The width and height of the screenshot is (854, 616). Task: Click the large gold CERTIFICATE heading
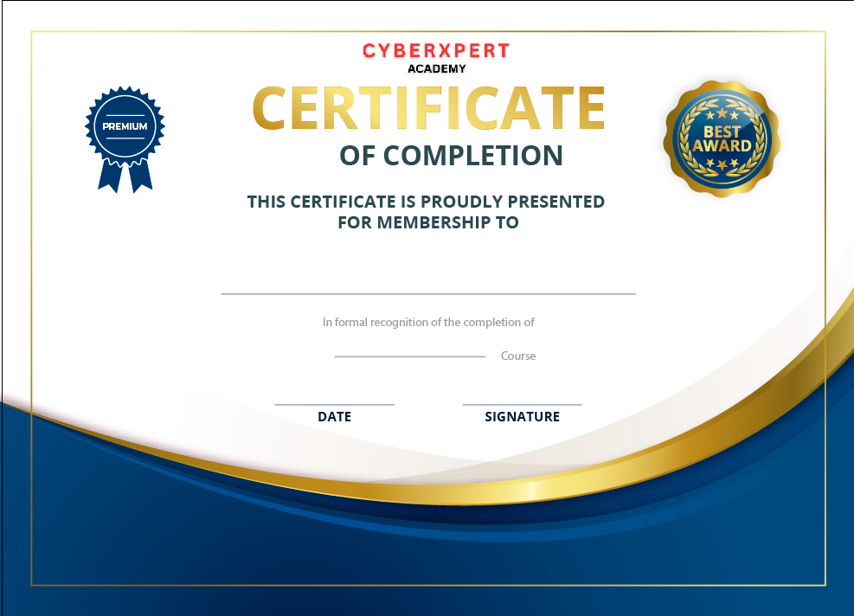pos(428,108)
